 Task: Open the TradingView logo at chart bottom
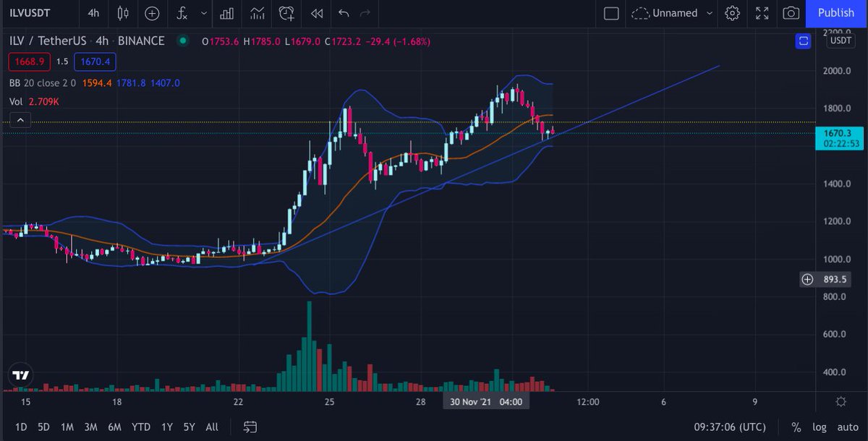[20, 375]
